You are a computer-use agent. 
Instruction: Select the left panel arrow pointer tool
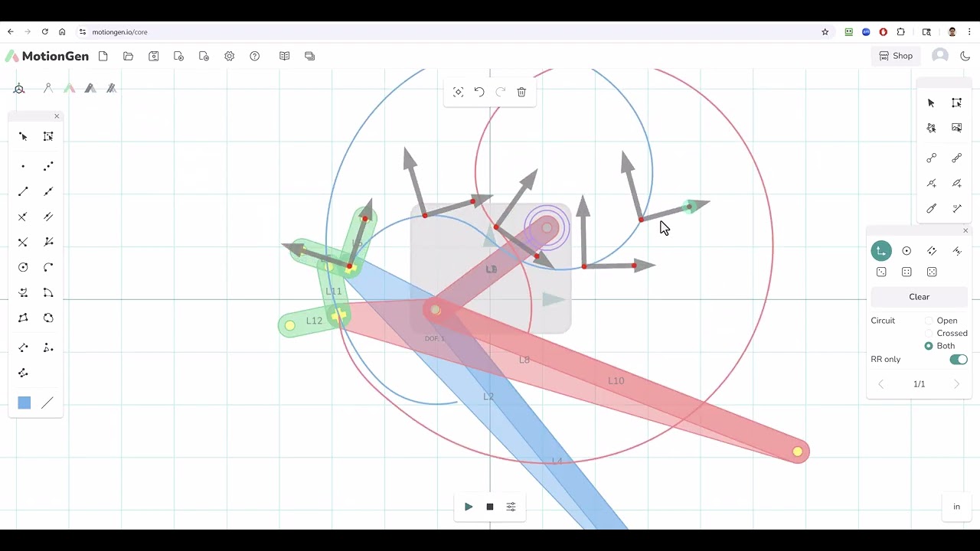coord(23,136)
